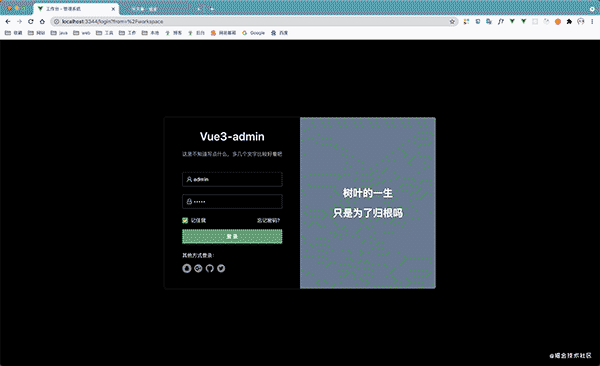Click the orange circle extension icon
Viewport: 600px width, 366px height.
click(x=558, y=21)
